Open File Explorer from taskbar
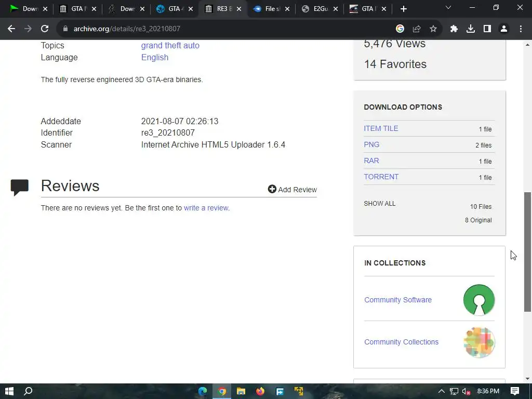Viewport: 532px width, 399px height. [x=241, y=391]
